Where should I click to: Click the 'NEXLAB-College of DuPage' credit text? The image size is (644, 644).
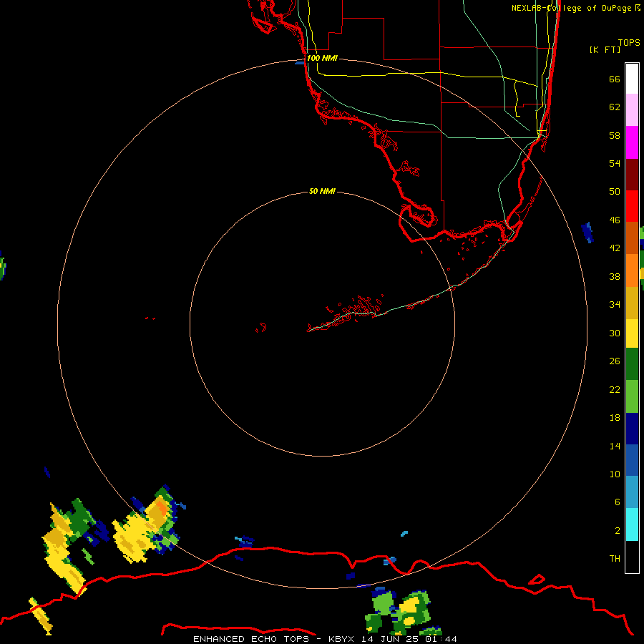click(x=572, y=8)
